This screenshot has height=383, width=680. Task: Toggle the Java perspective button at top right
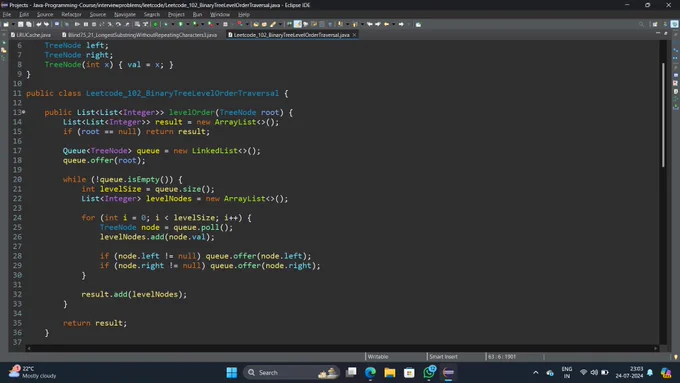(x=674, y=24)
